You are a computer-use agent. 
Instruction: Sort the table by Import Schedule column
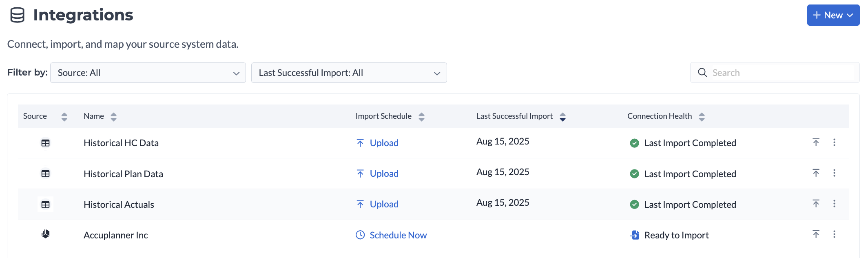421,117
